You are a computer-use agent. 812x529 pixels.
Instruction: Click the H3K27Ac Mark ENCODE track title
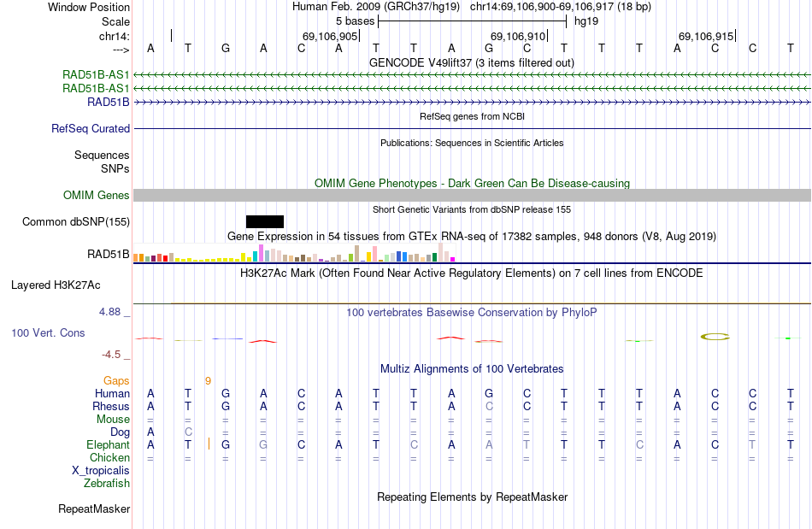(x=472, y=273)
